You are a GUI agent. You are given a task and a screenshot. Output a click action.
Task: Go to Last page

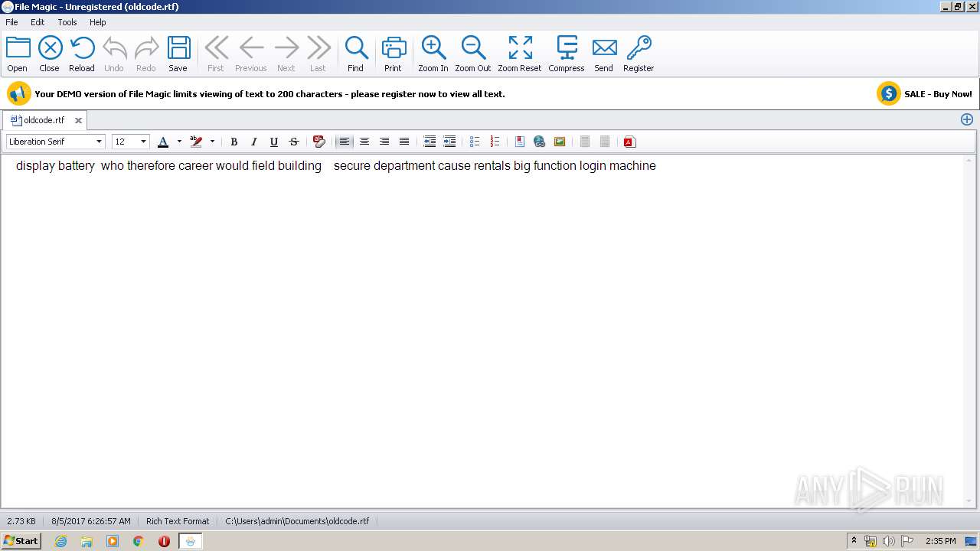(318, 54)
